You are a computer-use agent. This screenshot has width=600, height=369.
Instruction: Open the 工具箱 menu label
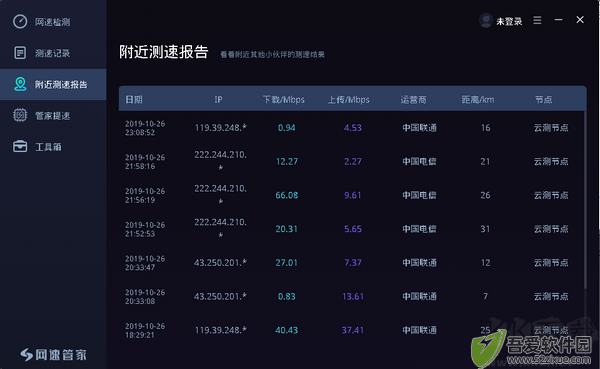(48, 147)
